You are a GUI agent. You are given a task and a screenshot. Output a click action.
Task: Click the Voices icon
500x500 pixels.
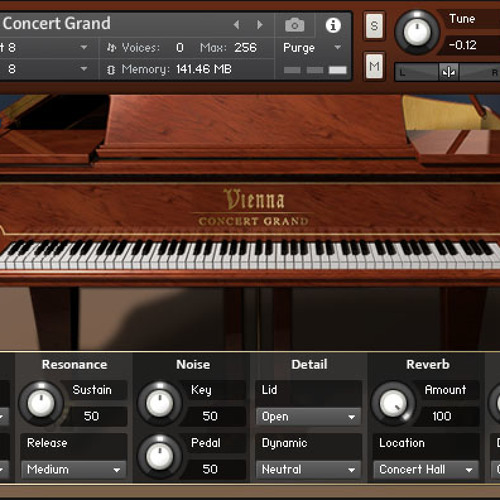pos(111,48)
